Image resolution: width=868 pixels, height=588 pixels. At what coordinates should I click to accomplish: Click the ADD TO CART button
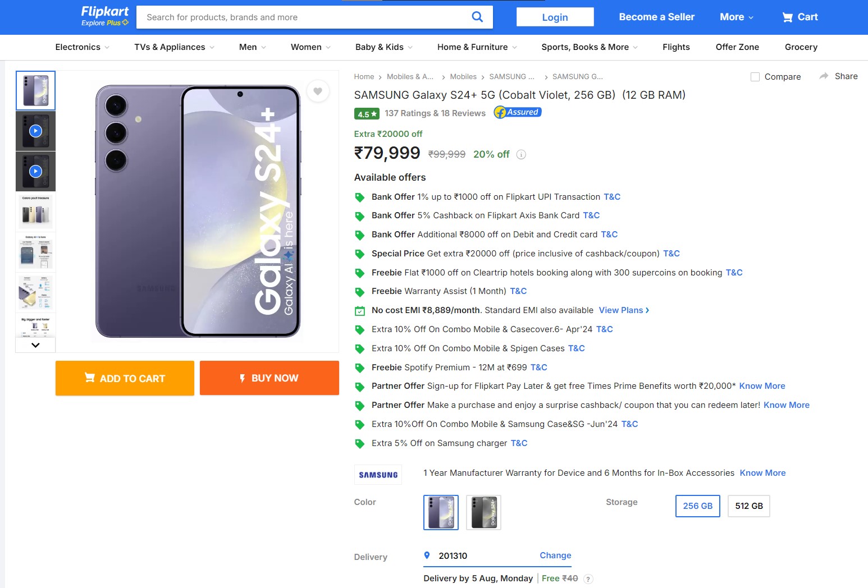(124, 378)
